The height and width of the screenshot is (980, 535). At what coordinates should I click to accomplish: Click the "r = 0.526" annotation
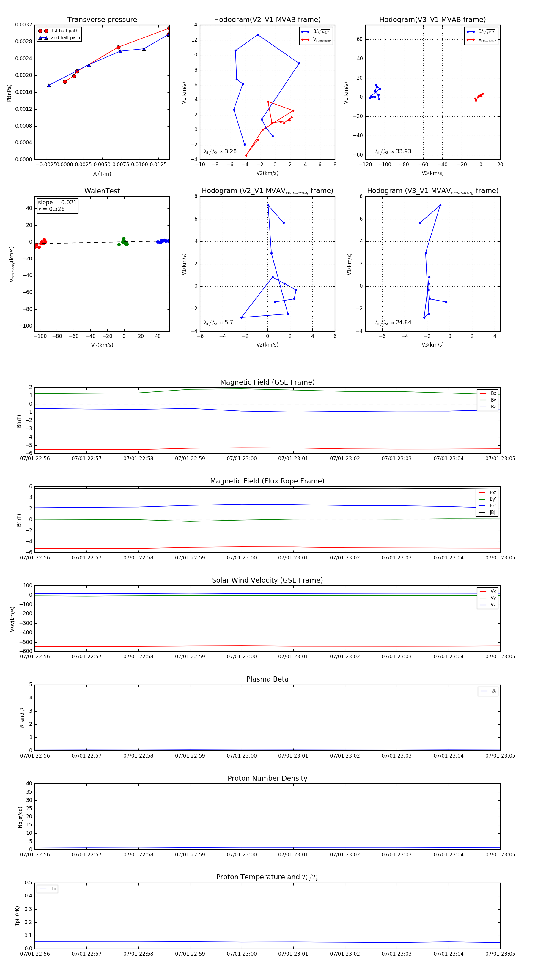click(51, 209)
